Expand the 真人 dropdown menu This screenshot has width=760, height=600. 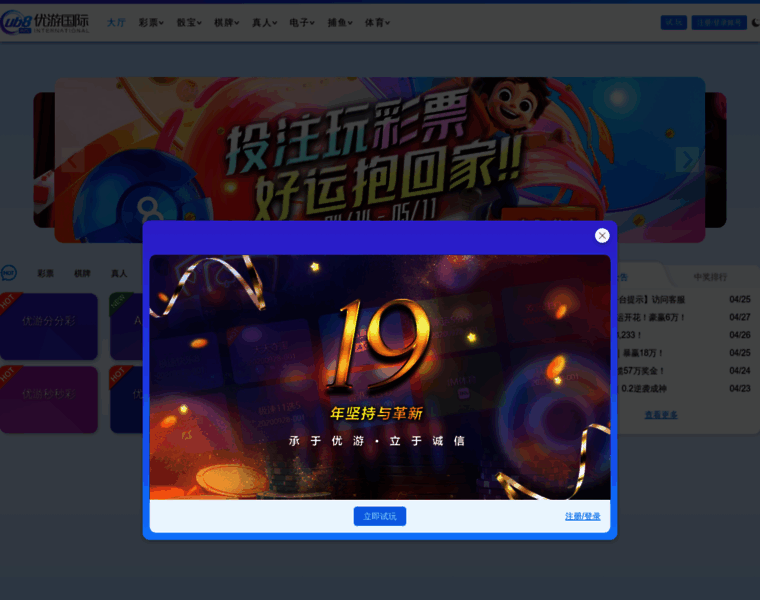(x=264, y=22)
